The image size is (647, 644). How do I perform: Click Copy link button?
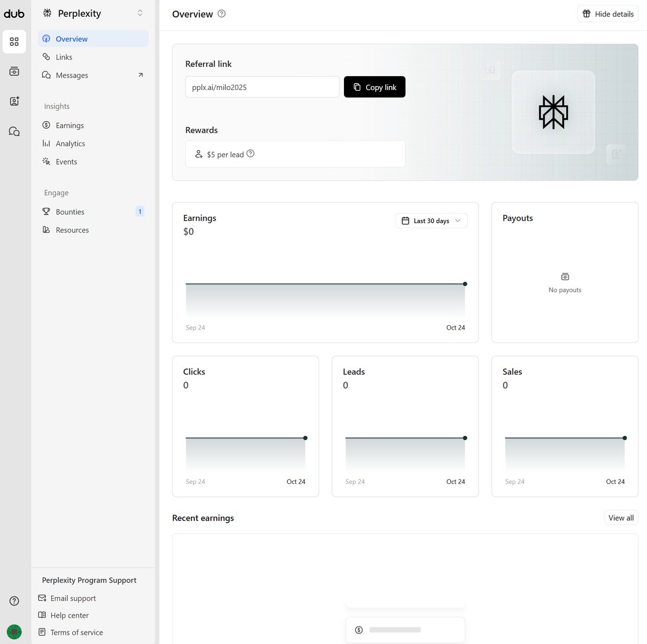pyautogui.click(x=375, y=87)
